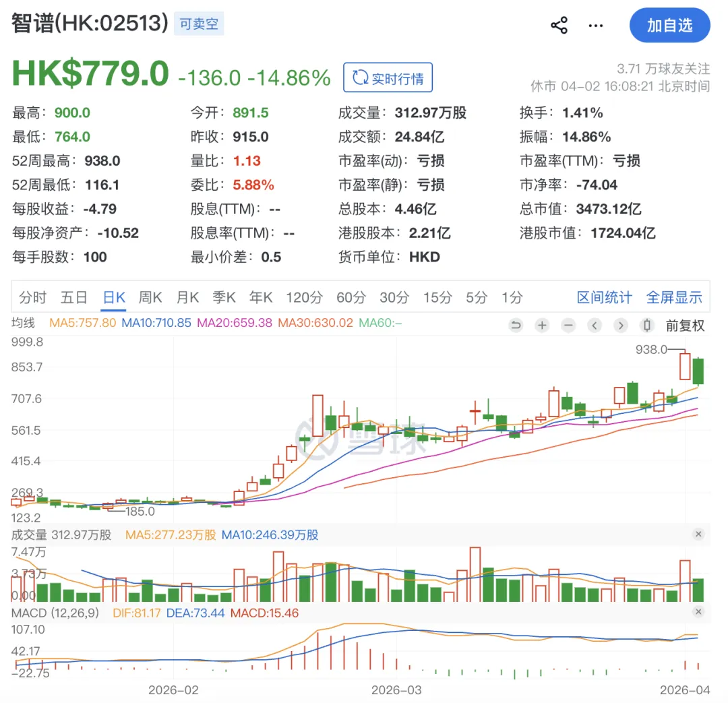The height and width of the screenshot is (703, 728).
Task: Click the stock title 智谱(HK:02513)
Action: point(90,23)
